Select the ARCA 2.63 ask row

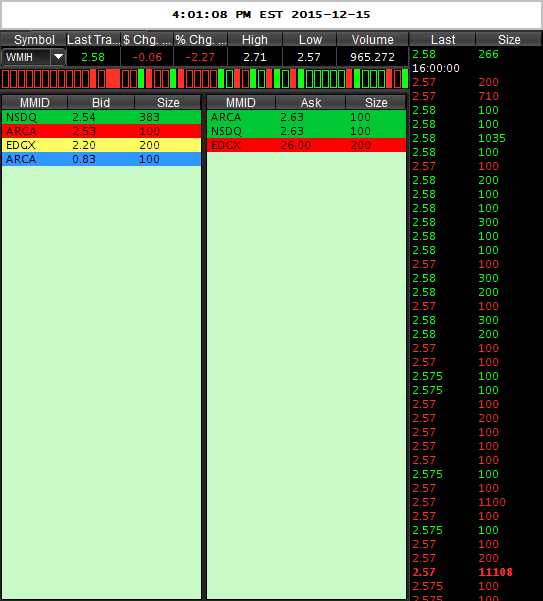click(x=307, y=117)
